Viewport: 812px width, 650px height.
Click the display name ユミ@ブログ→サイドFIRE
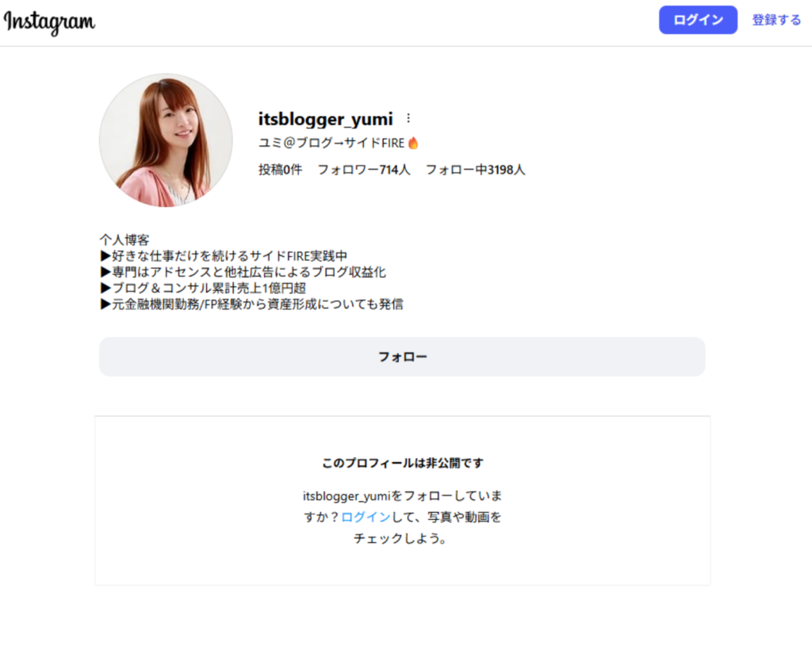click(x=331, y=143)
